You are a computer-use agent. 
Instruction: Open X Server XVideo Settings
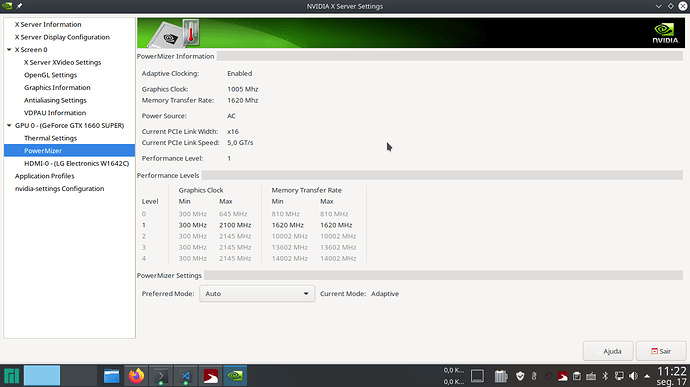tap(62, 63)
